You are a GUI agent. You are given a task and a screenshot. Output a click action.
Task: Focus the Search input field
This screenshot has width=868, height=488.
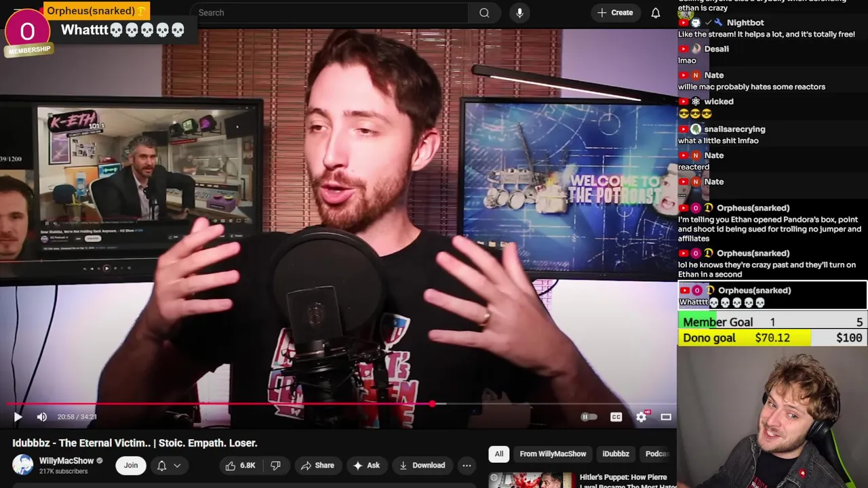point(329,13)
